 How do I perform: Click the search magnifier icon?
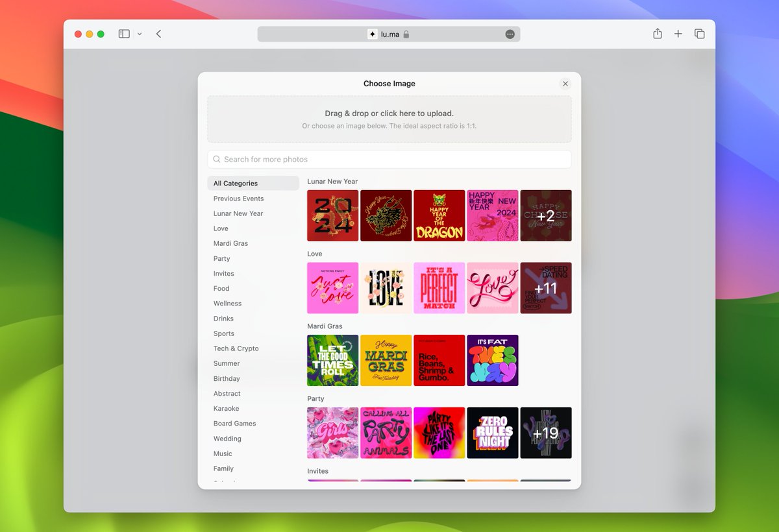pyautogui.click(x=217, y=160)
